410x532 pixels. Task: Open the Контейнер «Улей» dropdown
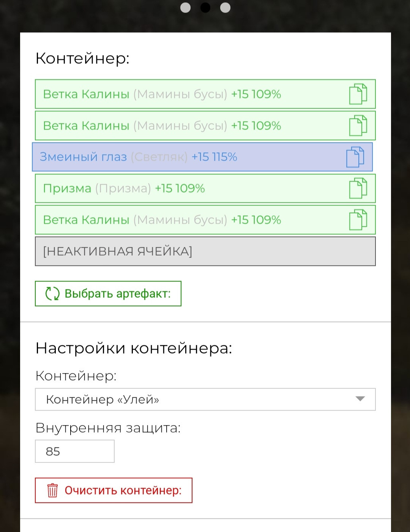point(205,399)
